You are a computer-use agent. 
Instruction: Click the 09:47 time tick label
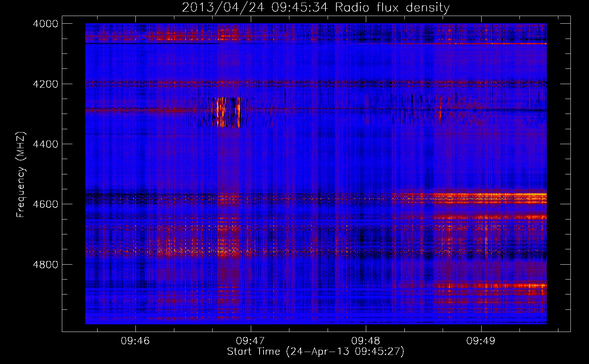pyautogui.click(x=250, y=341)
